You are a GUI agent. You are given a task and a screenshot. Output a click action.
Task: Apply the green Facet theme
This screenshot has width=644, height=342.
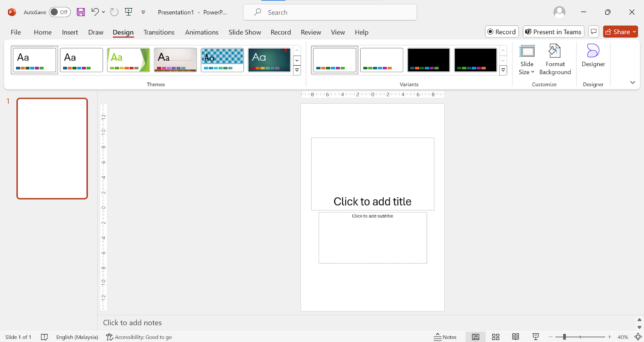point(128,60)
